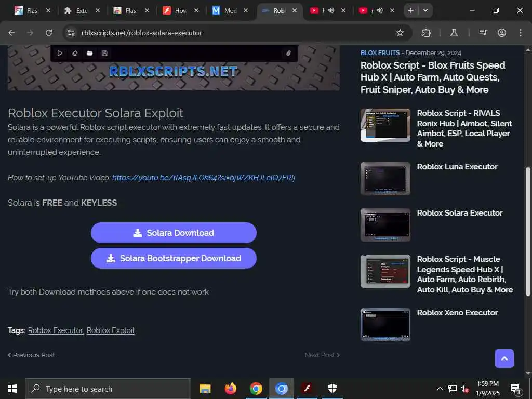Open RIVALS Ronix Hub script article
Screen dimensions: 532x399
(464, 128)
